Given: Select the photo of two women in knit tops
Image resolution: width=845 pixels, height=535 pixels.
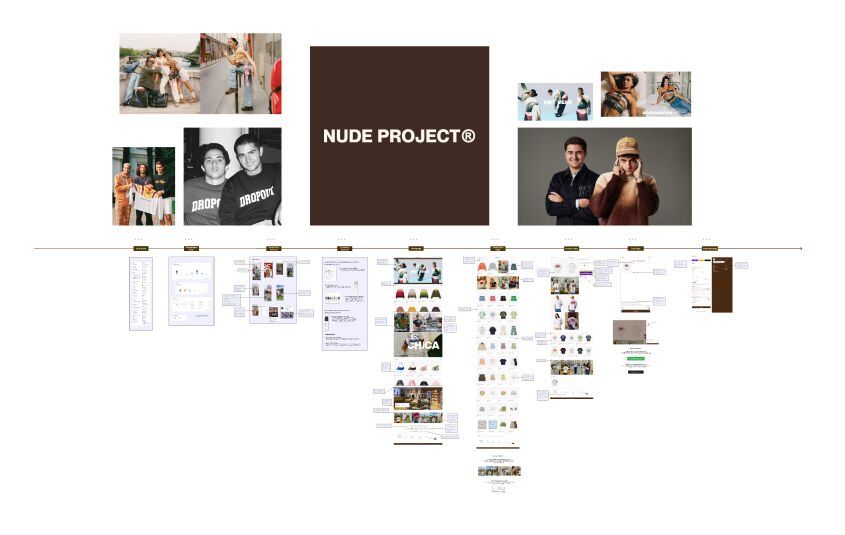Looking at the screenshot, I should pos(646,94).
